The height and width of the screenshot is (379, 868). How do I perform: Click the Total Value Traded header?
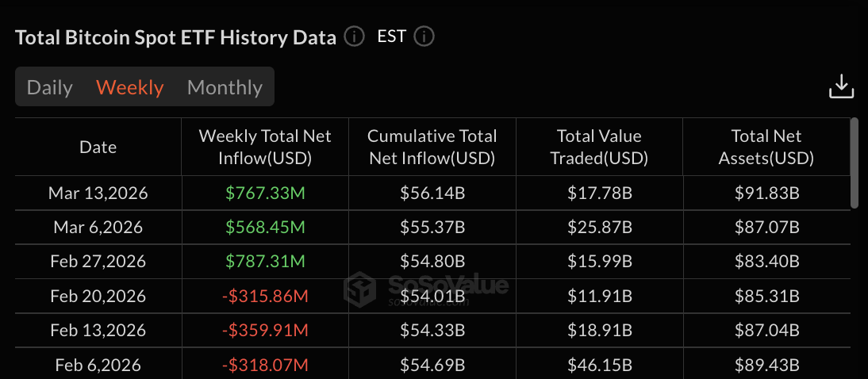(x=600, y=147)
